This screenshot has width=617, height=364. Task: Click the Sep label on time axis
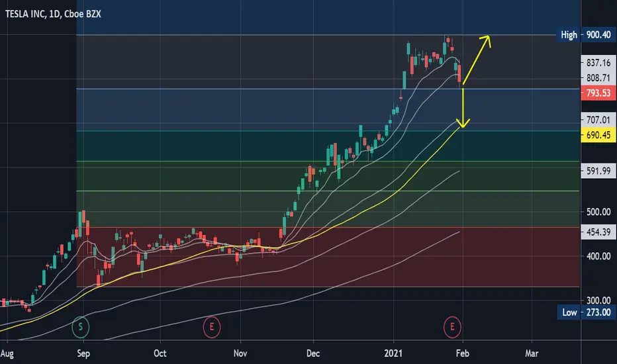(x=83, y=353)
